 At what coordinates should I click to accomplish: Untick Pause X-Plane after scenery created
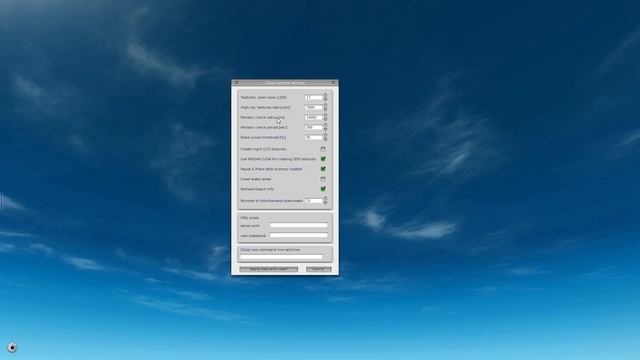pyautogui.click(x=323, y=169)
